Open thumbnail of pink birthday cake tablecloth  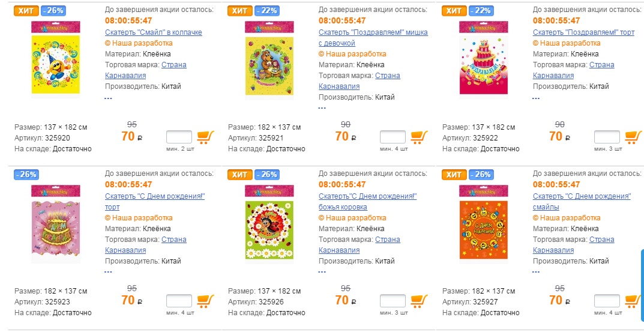[55, 222]
